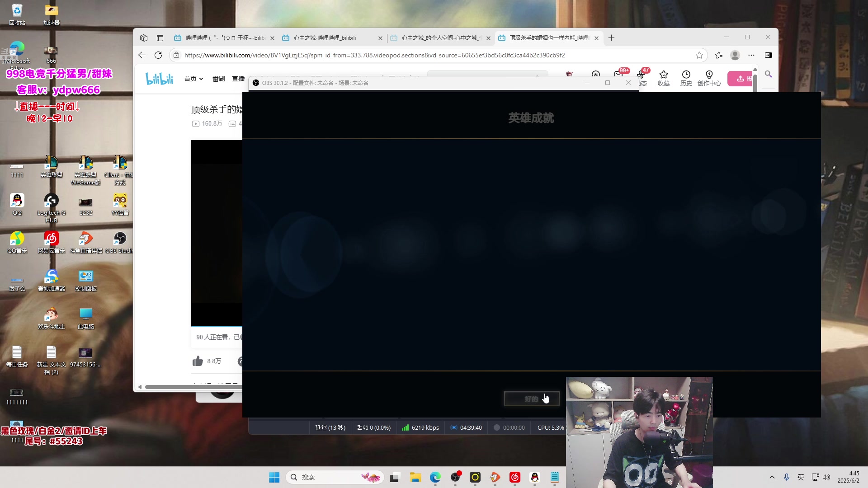Select 网易云音乐 desktop icon
This screenshot has height=488, width=868.
tap(52, 242)
